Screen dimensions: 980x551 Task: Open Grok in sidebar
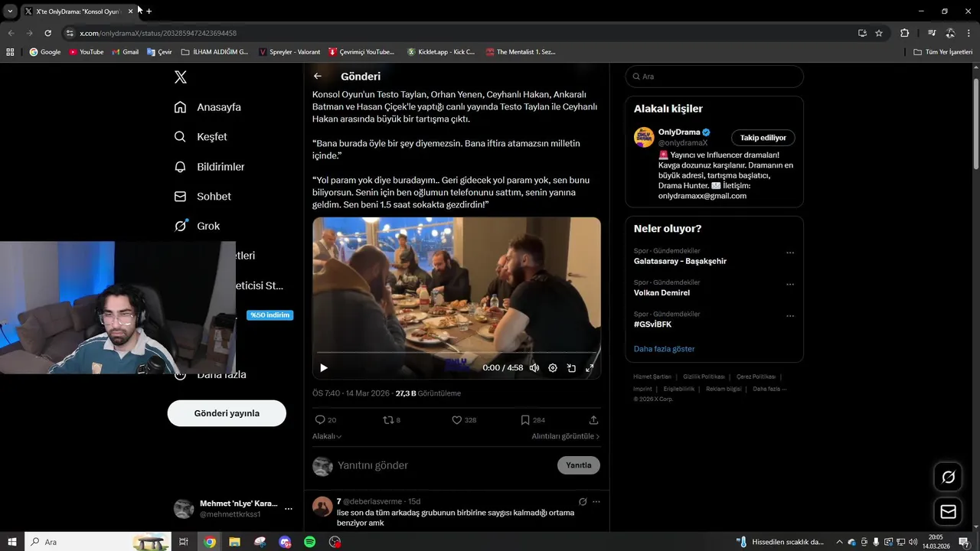[x=197, y=226]
